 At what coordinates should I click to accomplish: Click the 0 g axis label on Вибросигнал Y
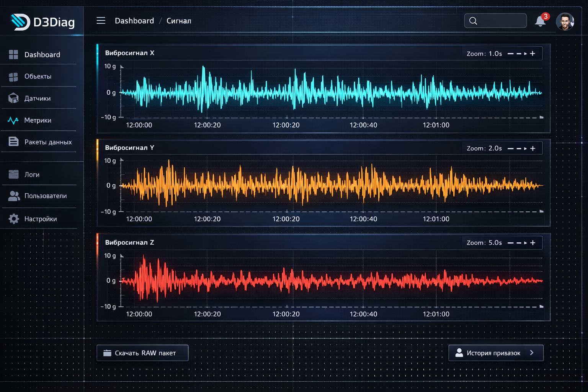[x=111, y=186]
